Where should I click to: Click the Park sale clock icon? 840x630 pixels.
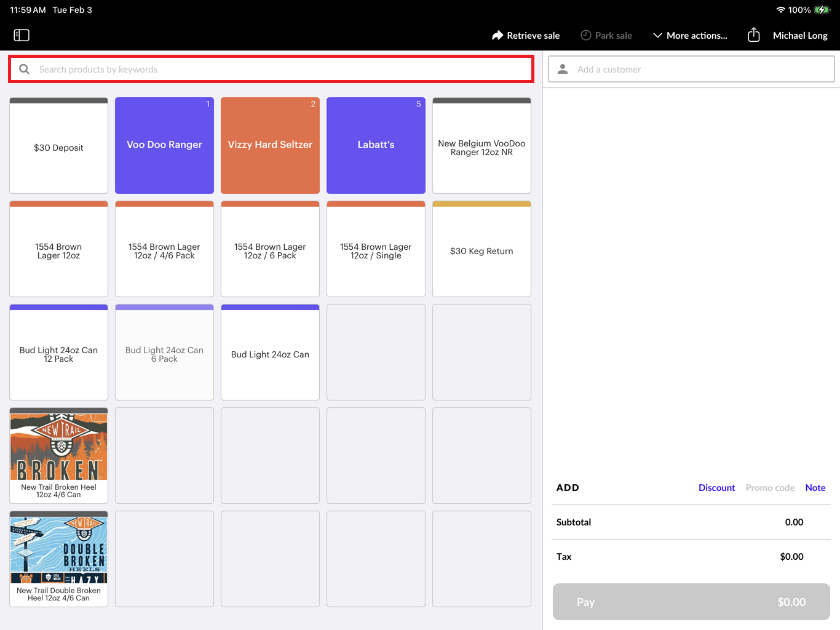pyautogui.click(x=586, y=35)
